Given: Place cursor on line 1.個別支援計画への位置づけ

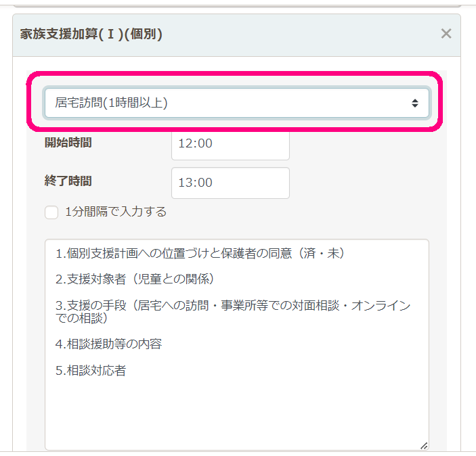Looking at the screenshot, I should [135, 253].
